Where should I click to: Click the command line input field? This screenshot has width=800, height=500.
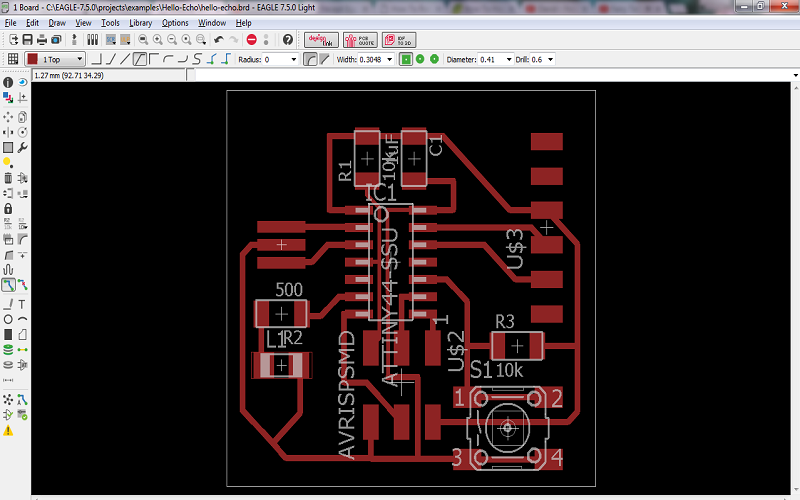click(492, 76)
